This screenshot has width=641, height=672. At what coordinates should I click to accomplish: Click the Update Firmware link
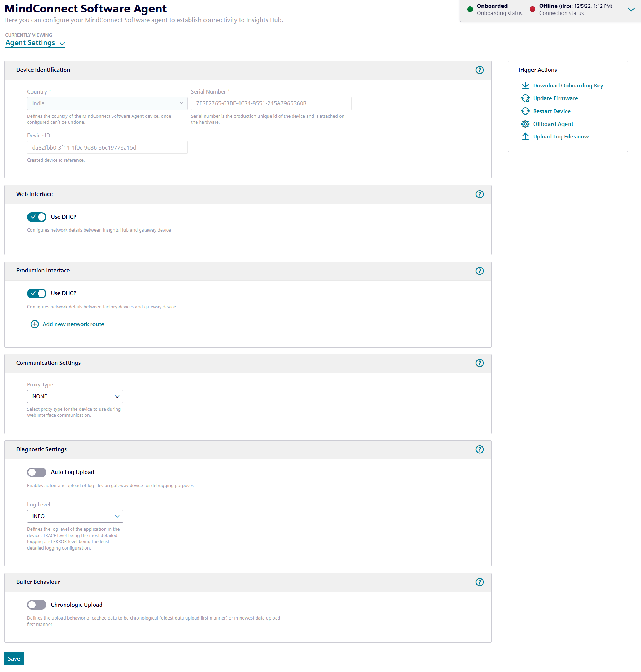(556, 98)
